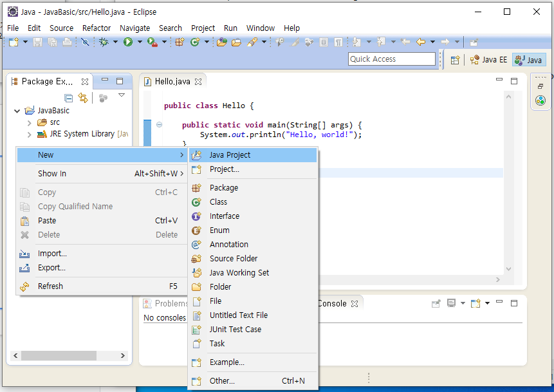554x392 pixels.
Task: Select Interface in New submenu
Action: click(253, 216)
